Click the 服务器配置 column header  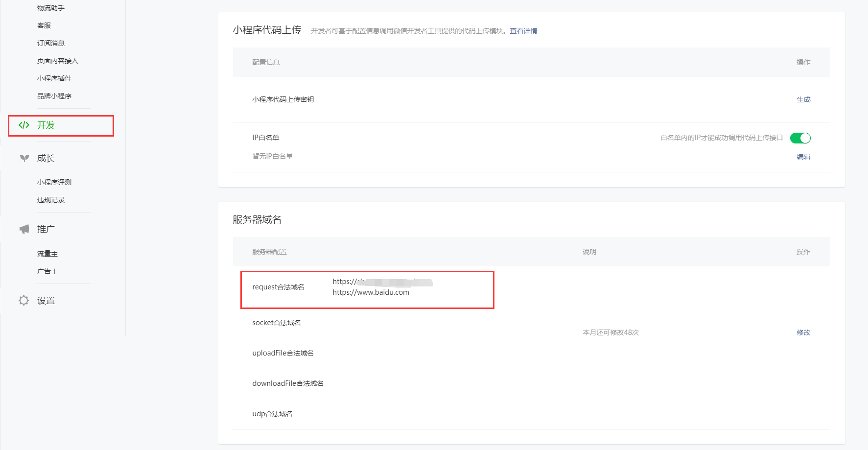tap(269, 252)
